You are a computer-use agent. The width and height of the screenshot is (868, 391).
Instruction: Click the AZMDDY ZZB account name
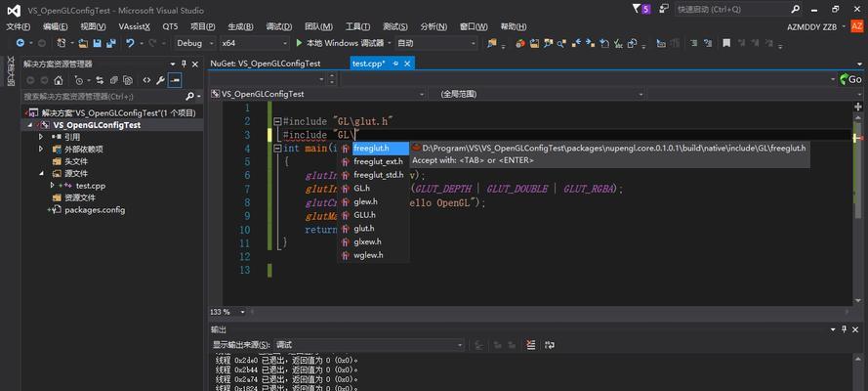coord(811,26)
